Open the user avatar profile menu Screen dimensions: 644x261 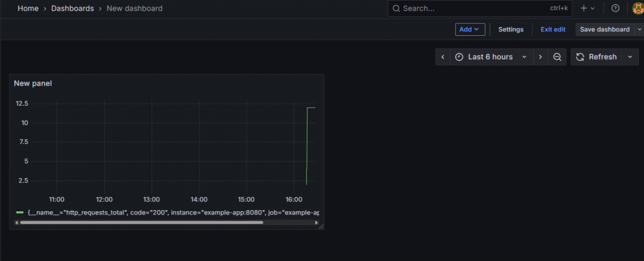point(638,8)
